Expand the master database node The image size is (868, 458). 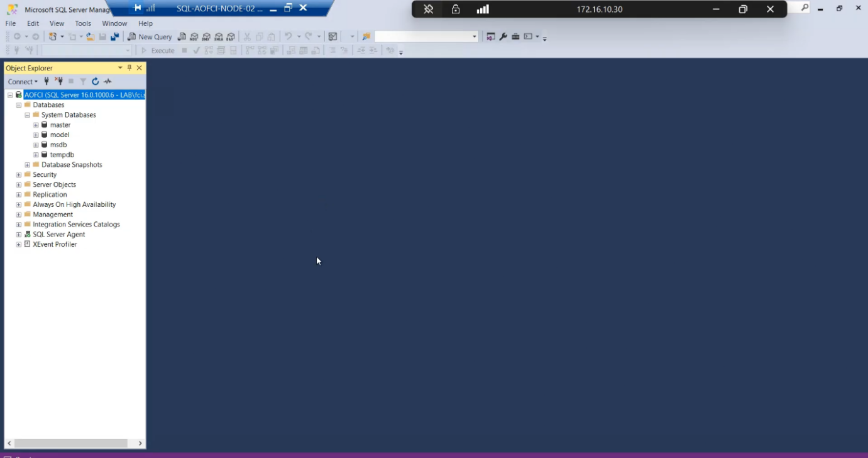coord(36,125)
